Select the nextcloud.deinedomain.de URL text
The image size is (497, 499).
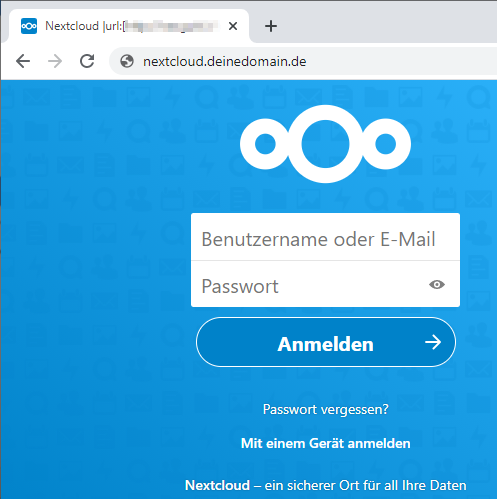point(225,62)
